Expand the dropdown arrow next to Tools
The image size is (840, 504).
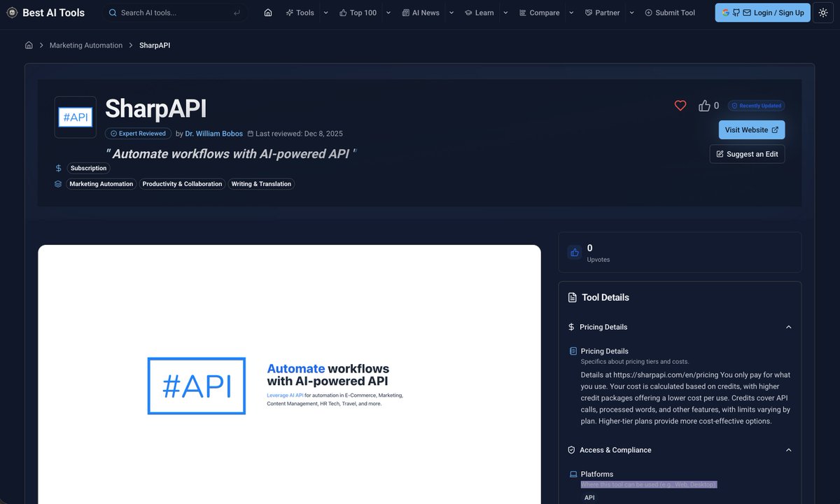coord(325,13)
